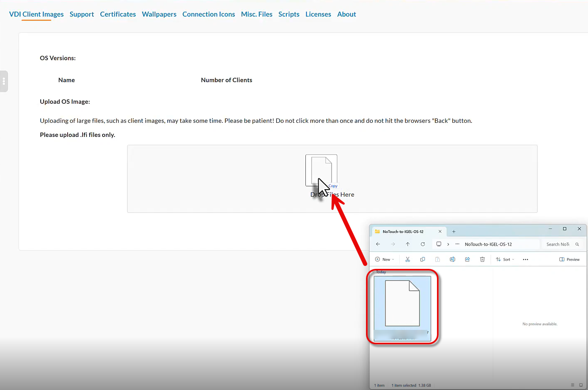Switch to details list view in status bar
588x390 pixels.
point(572,385)
